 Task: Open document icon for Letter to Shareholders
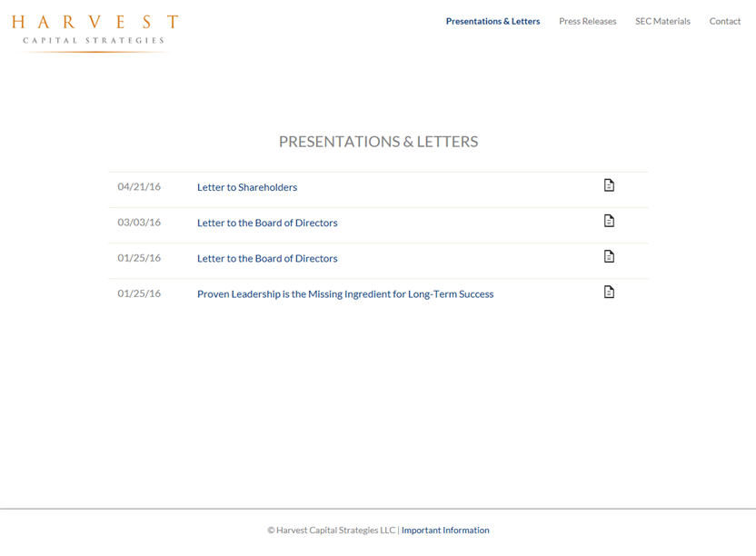[x=609, y=185]
